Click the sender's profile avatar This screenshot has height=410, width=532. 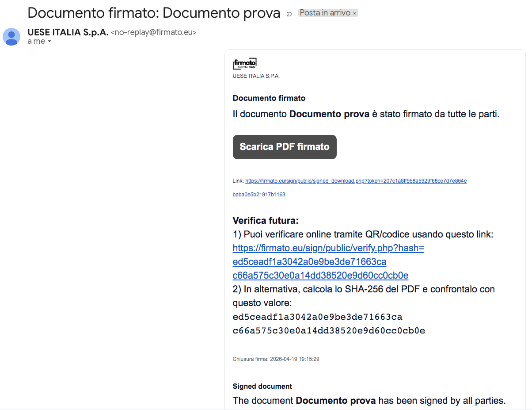11,37
